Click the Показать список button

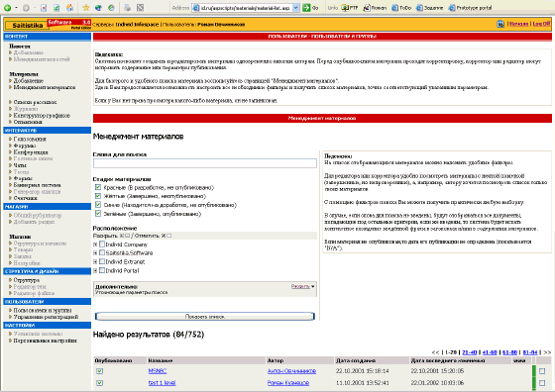tap(205, 317)
